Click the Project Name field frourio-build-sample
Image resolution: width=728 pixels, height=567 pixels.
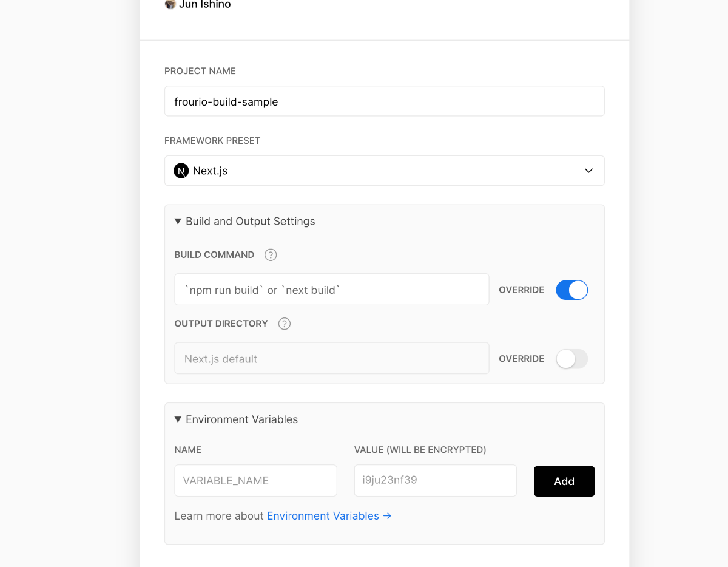385,101
